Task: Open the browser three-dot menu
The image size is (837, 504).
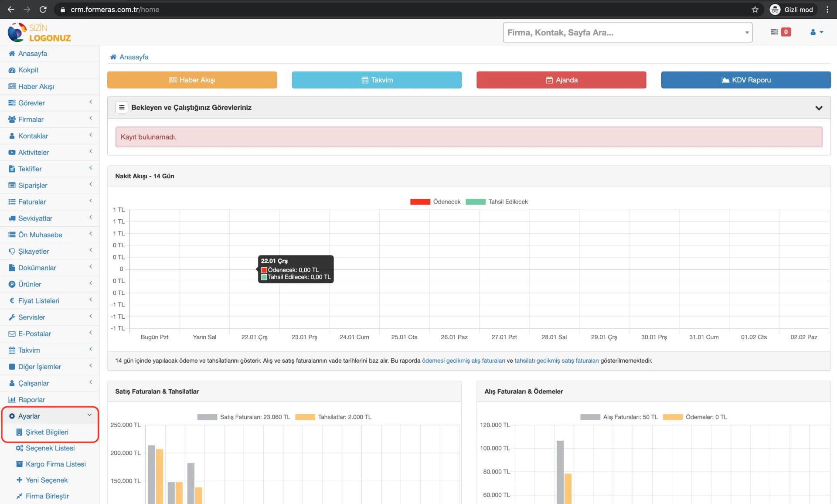Action: tap(827, 10)
